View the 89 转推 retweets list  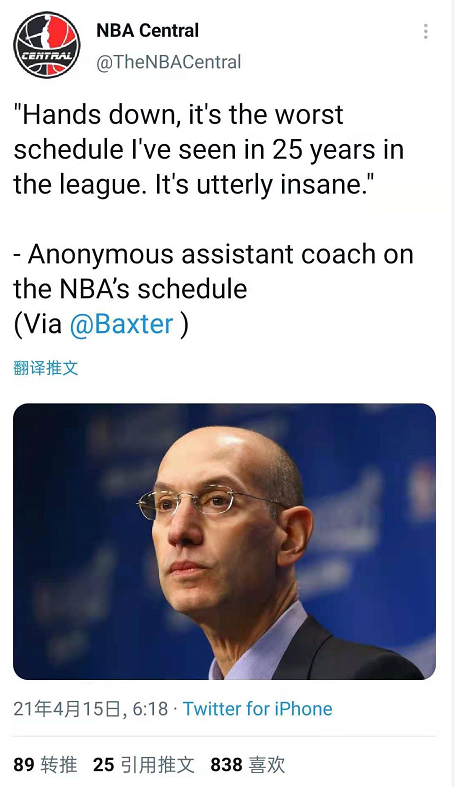click(x=45, y=765)
